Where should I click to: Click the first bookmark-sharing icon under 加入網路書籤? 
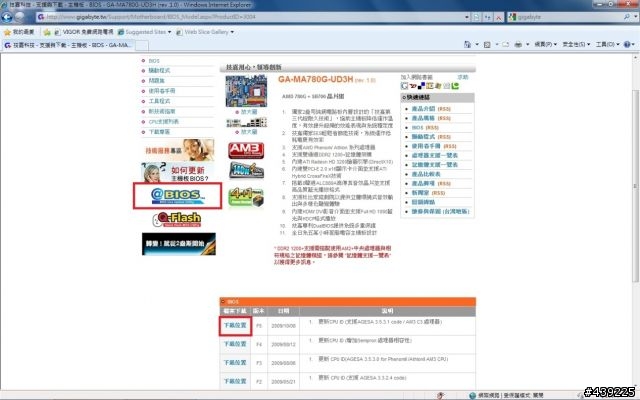[x=404, y=86]
